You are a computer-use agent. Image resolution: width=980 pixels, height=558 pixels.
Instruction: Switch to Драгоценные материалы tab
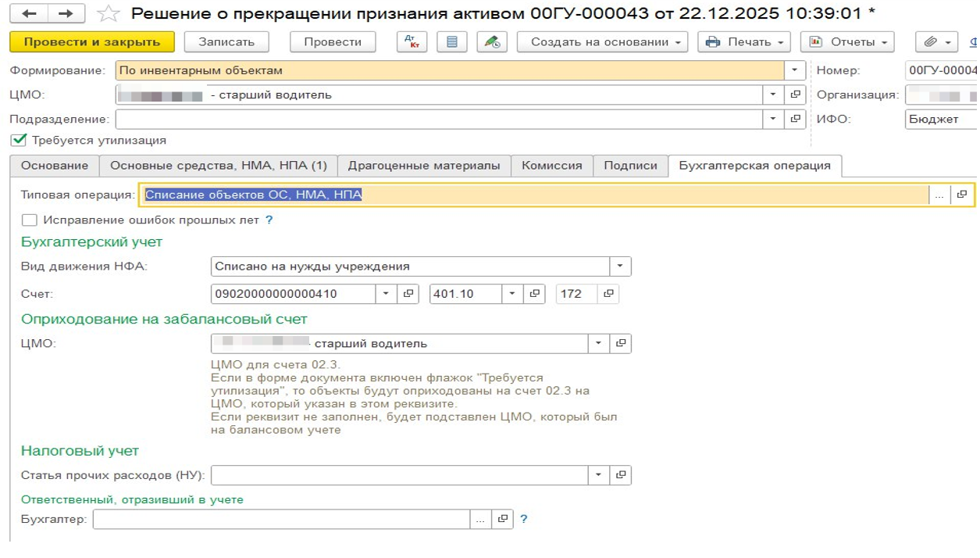[424, 166]
